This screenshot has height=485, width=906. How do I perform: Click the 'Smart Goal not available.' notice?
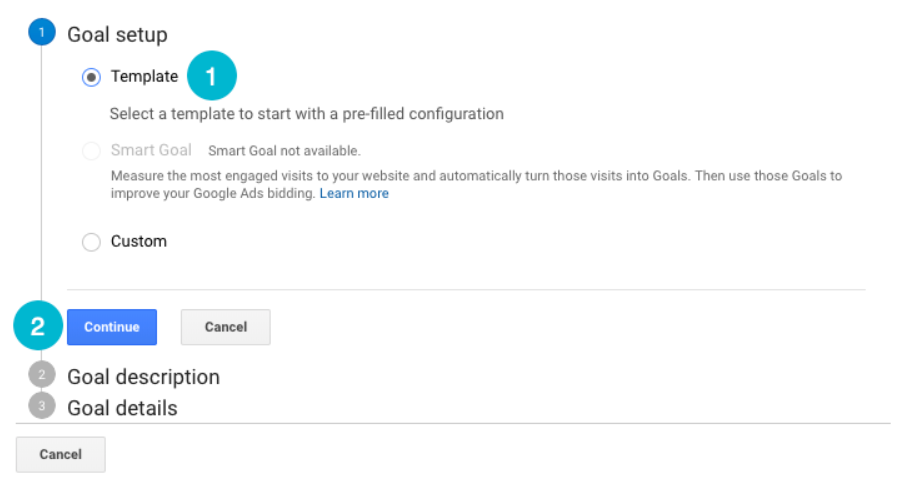[x=284, y=152]
